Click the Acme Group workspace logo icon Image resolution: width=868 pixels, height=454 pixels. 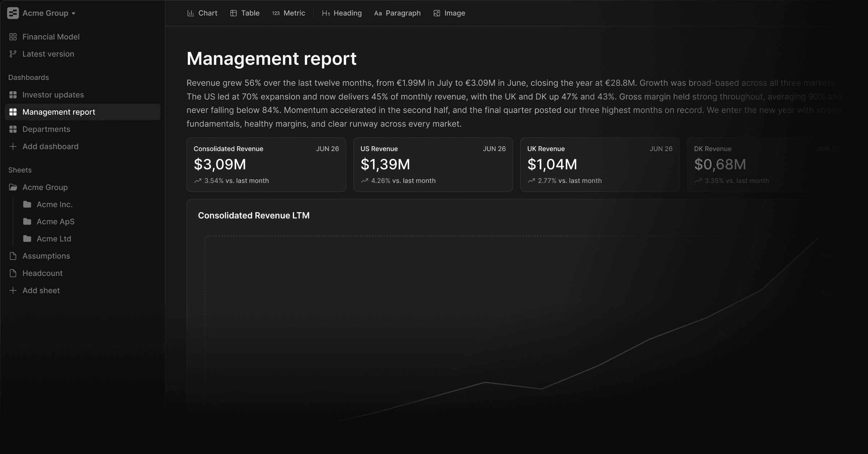13,13
